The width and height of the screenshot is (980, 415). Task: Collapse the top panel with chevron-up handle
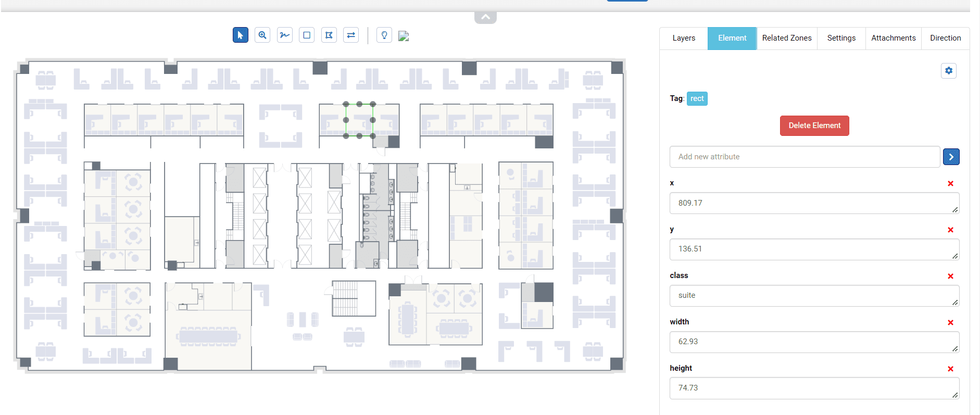click(x=485, y=17)
